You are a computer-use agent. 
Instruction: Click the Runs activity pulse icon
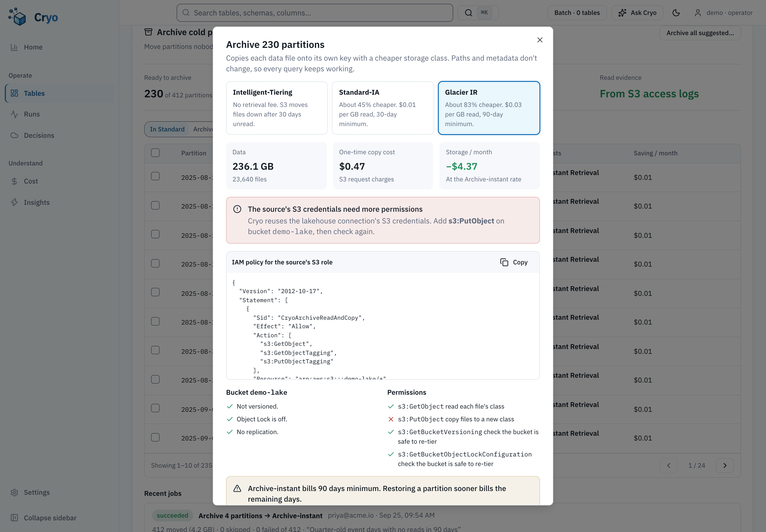pyautogui.click(x=14, y=114)
